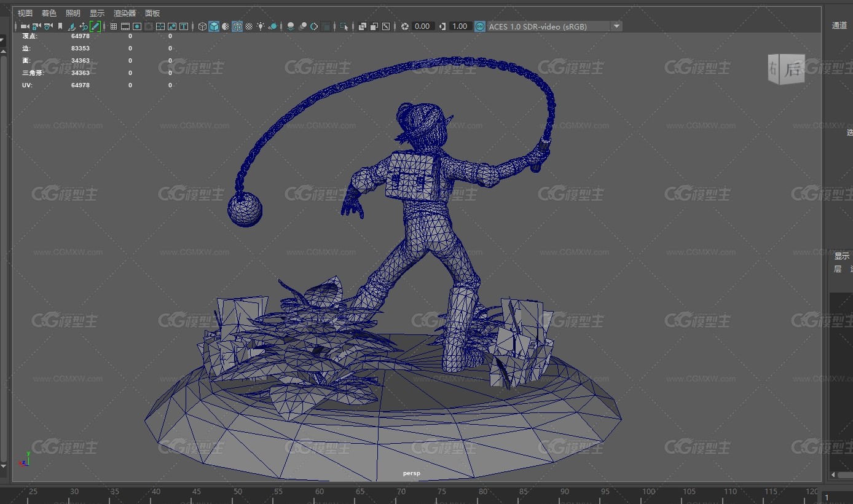This screenshot has height=504, width=853.
Task: Toggle multisample anti-aliasing icon
Action: 313,26
